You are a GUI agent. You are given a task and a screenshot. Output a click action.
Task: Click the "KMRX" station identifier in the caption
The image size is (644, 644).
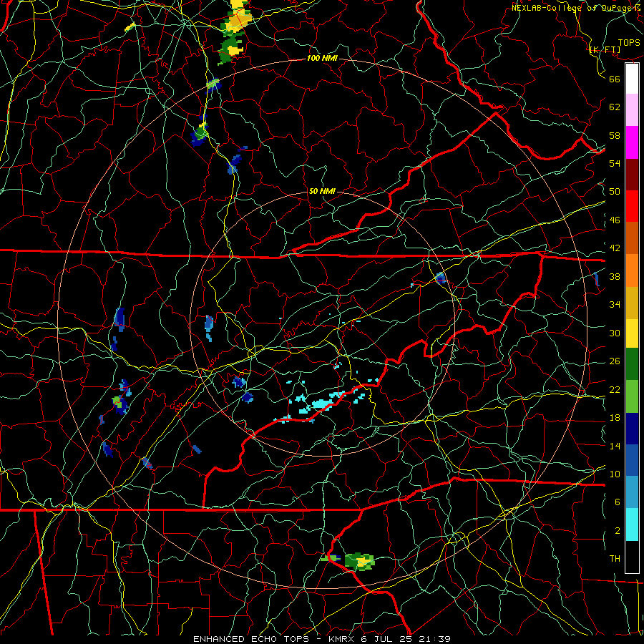coord(342,639)
